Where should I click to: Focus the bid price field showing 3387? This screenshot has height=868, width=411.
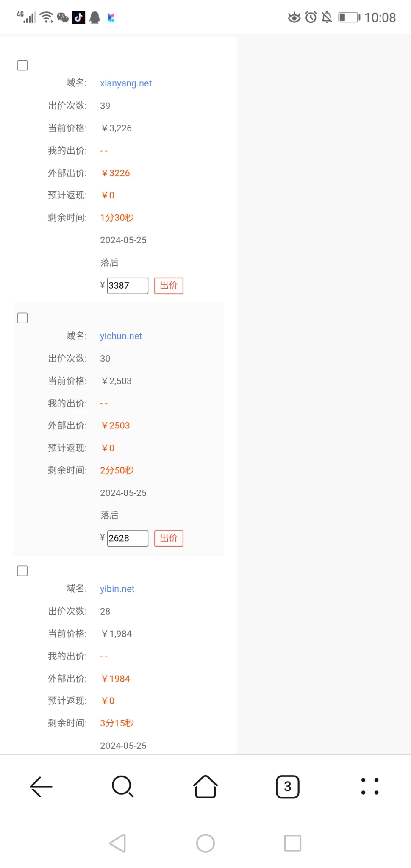coord(128,286)
